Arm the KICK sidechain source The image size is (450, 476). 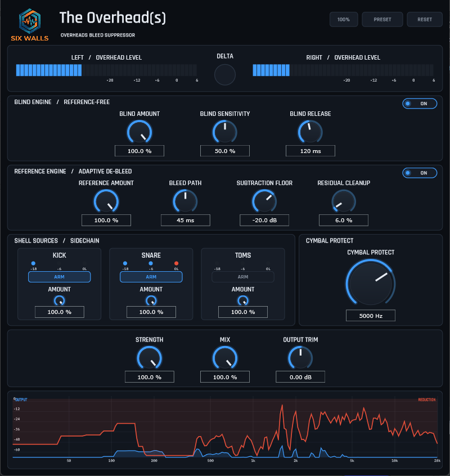pos(60,277)
